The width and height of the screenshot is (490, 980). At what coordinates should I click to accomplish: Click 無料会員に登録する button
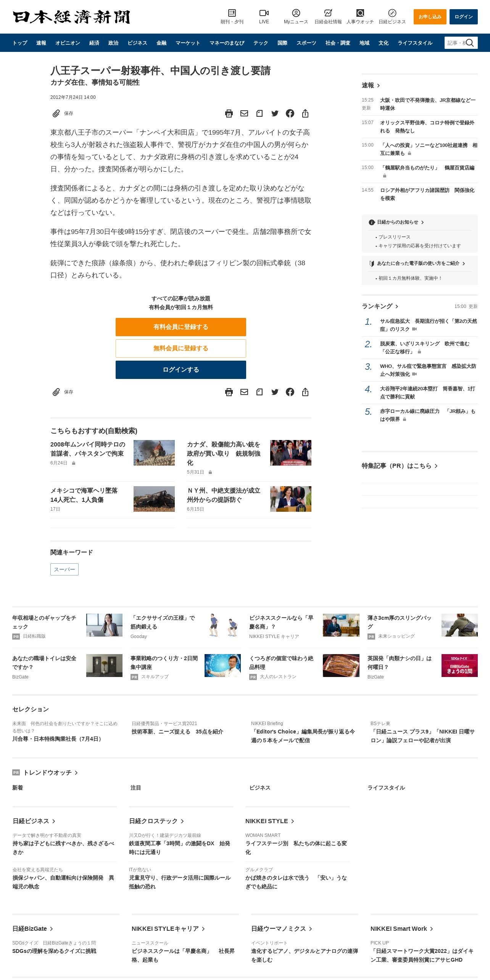tap(181, 348)
